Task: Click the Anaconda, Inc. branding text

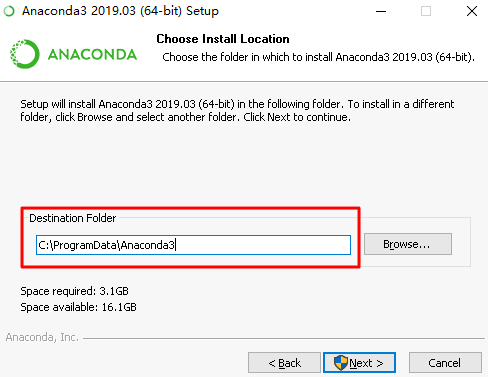Action: click(42, 337)
